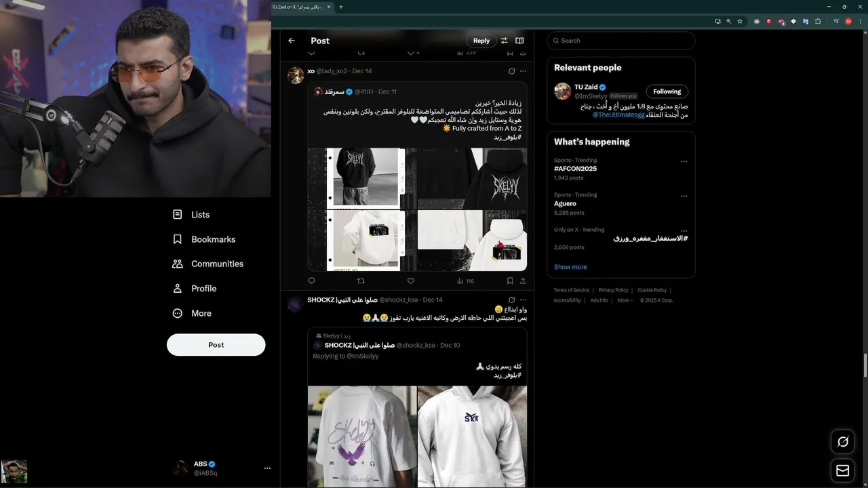Open reply sort settings icon in Post header
This screenshot has height=488, width=868.
click(x=504, y=41)
